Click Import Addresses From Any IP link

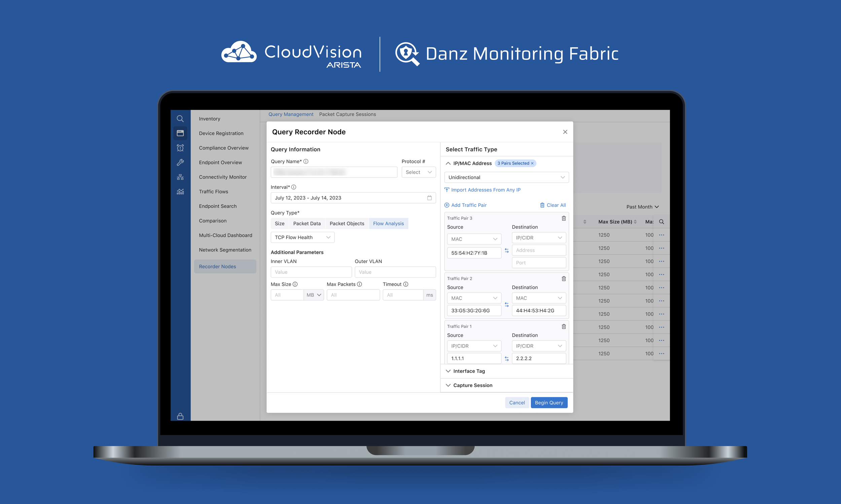pos(485,190)
